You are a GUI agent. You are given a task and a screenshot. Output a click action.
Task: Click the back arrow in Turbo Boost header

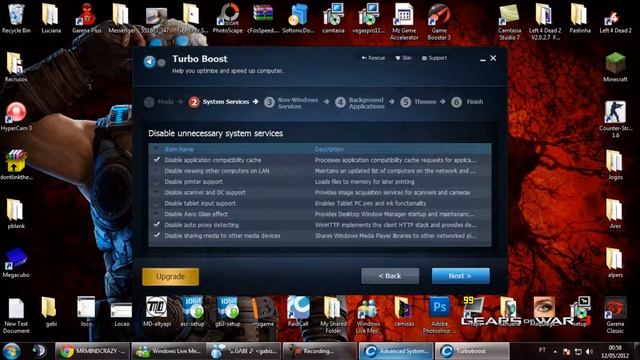point(149,62)
